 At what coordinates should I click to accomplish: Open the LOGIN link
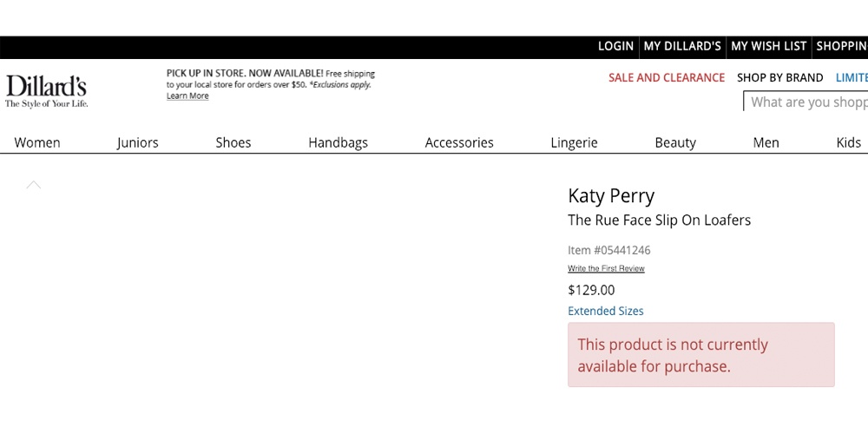point(615,46)
